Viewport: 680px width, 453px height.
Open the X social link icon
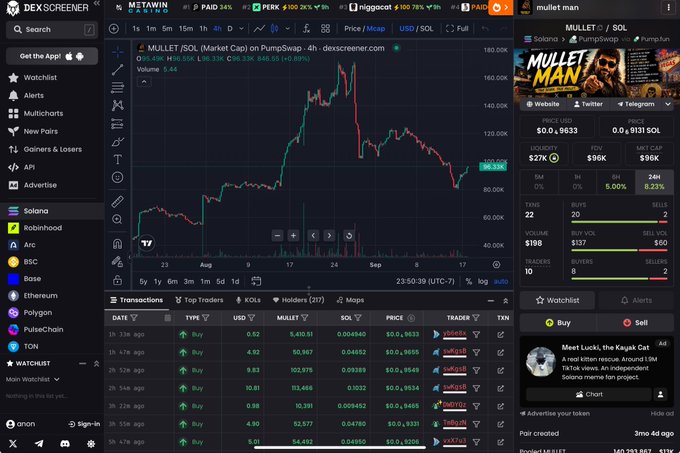(13, 443)
